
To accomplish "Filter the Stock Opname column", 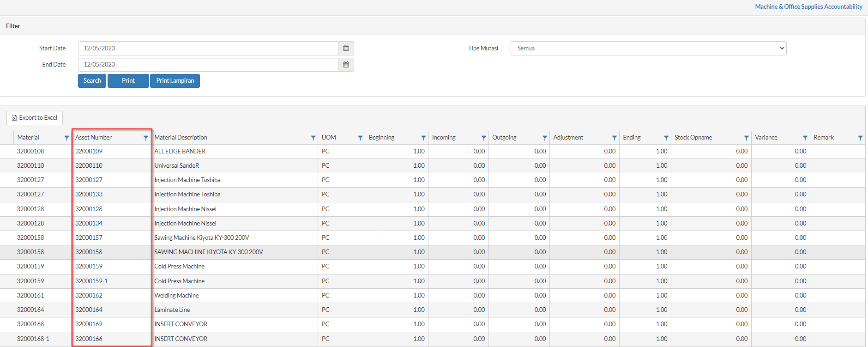I will (746, 138).
